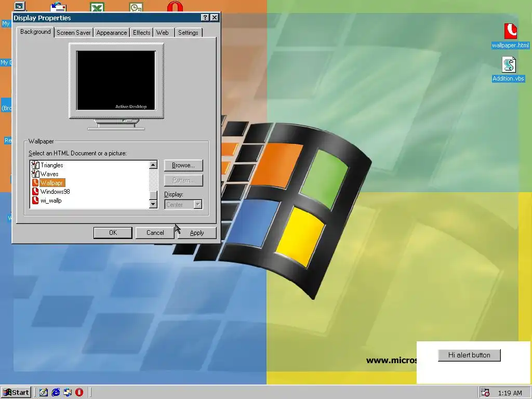Click the wallpaper list scrollbar thumb

153,195
